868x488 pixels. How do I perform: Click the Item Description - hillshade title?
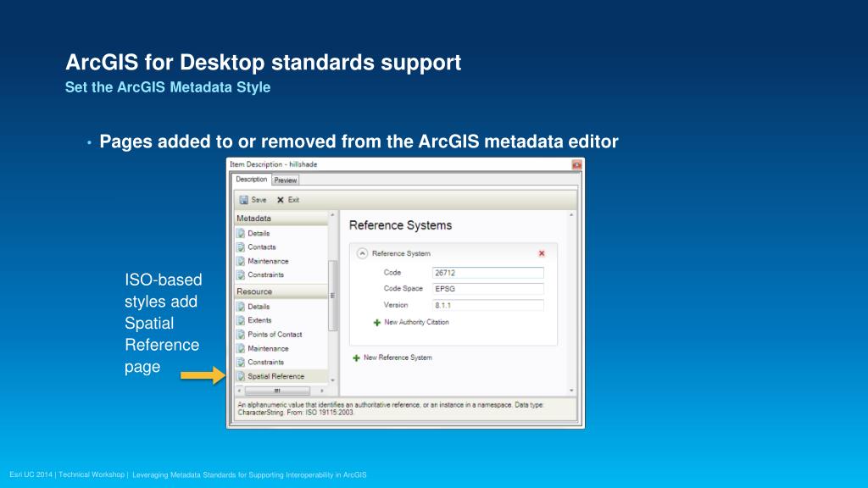click(x=274, y=164)
